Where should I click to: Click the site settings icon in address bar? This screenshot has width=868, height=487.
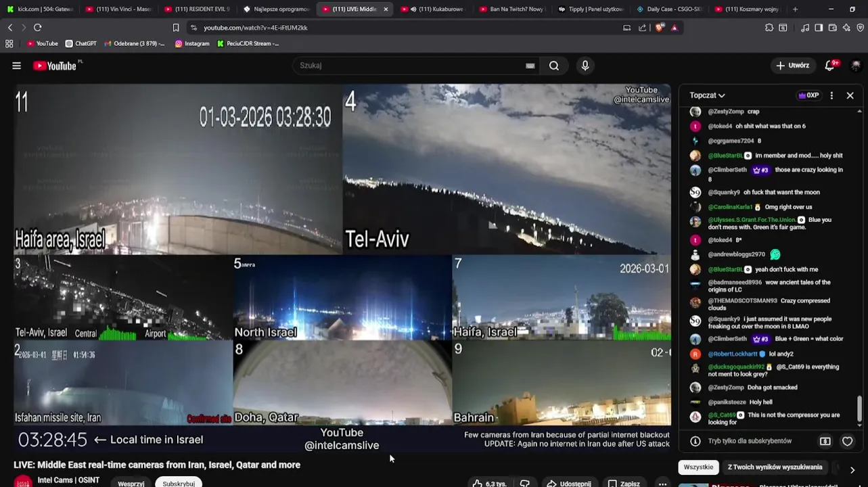click(193, 28)
